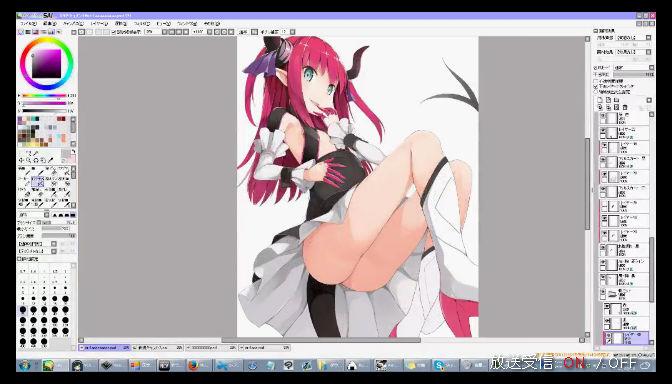The width and height of the screenshot is (672, 384).
Task: Select the Zoom magnifier tool
Action: [x=29, y=160]
